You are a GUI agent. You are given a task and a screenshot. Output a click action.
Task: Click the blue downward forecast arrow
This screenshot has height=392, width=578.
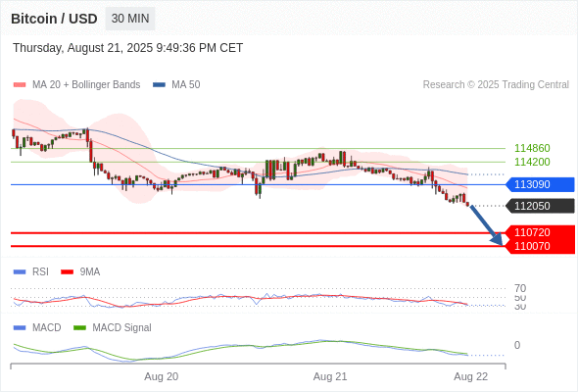click(487, 225)
